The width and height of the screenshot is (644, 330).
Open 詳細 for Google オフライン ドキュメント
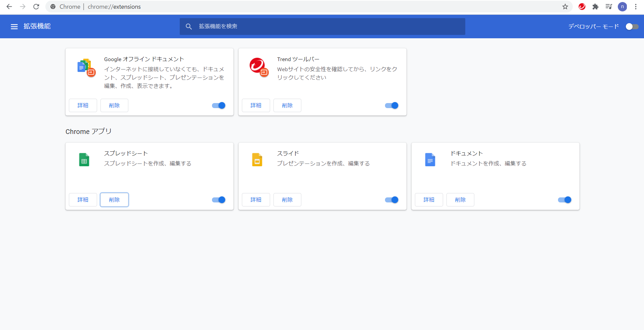tap(83, 105)
